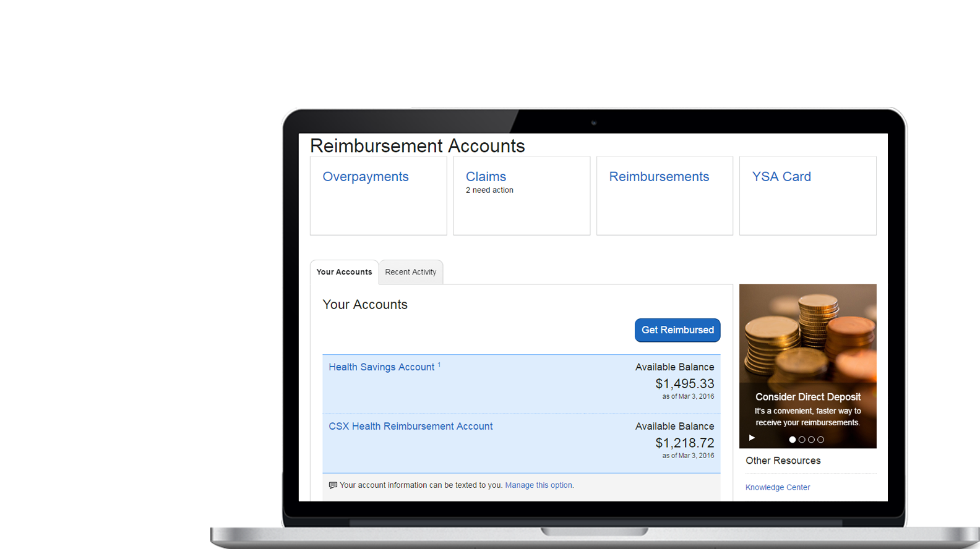
Task: Open the CSX Health Reimbursement Account link
Action: [x=410, y=427]
